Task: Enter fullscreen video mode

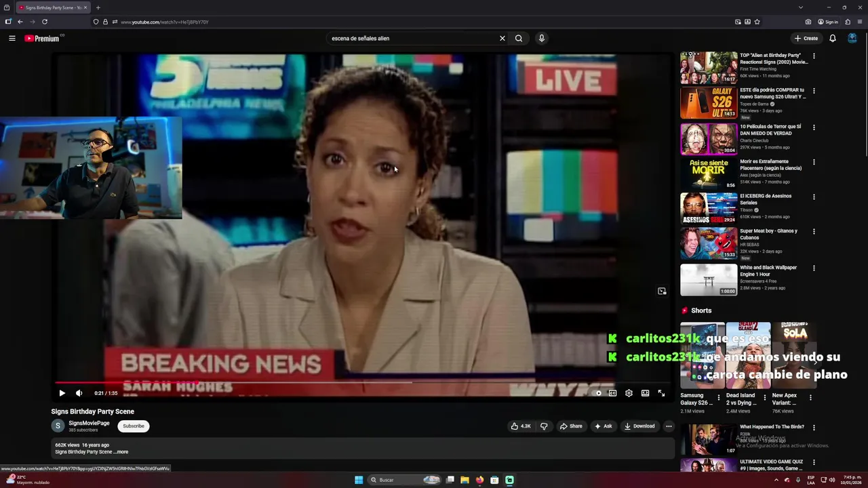Action: 661,393
